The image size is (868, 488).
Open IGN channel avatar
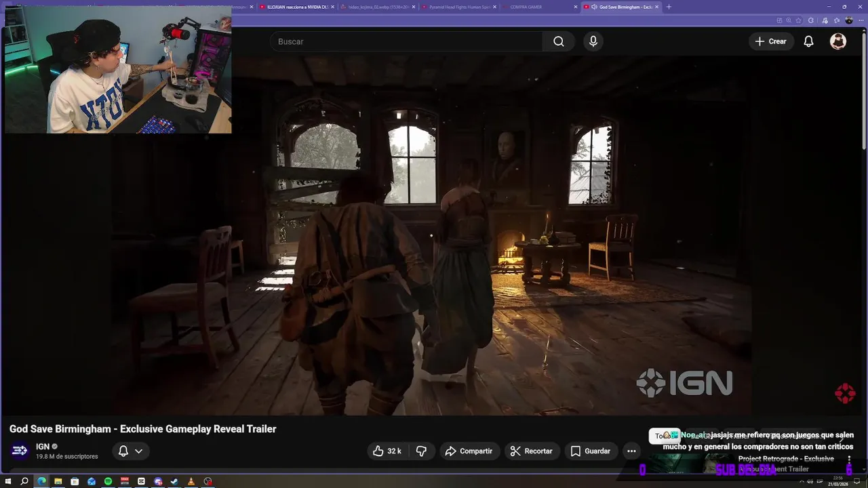point(20,451)
